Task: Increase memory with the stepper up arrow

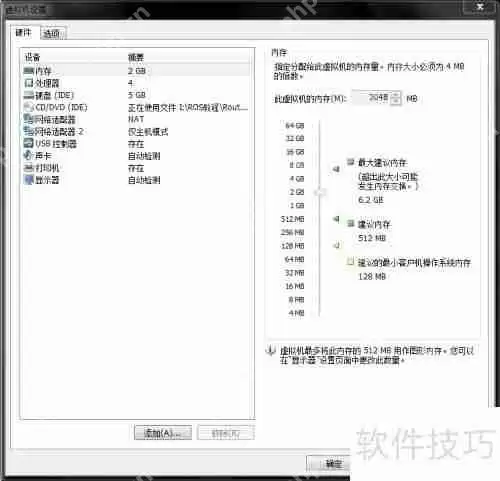Action: [396, 95]
